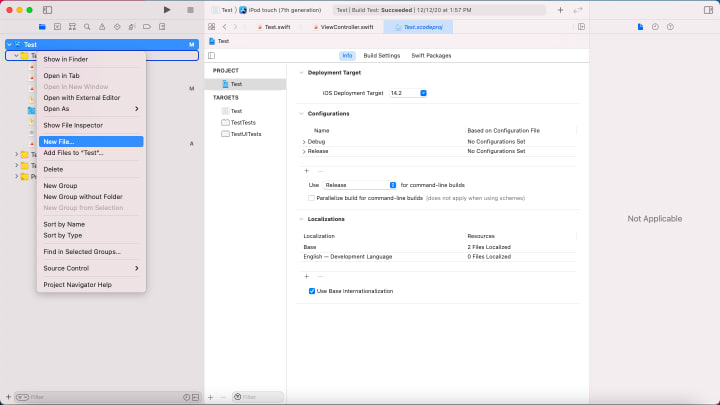Open the iOS Deployment Target dropdown
This screenshot has height=405, width=720.
(408, 93)
